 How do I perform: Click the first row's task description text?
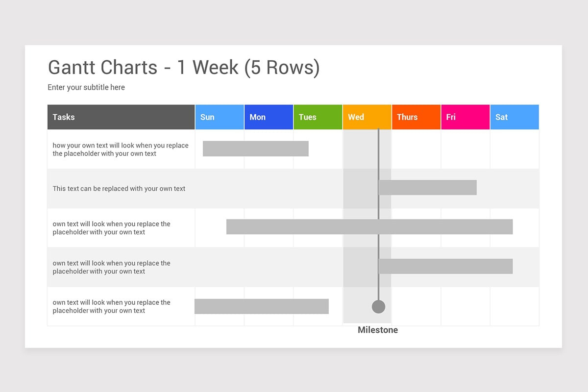121,149
